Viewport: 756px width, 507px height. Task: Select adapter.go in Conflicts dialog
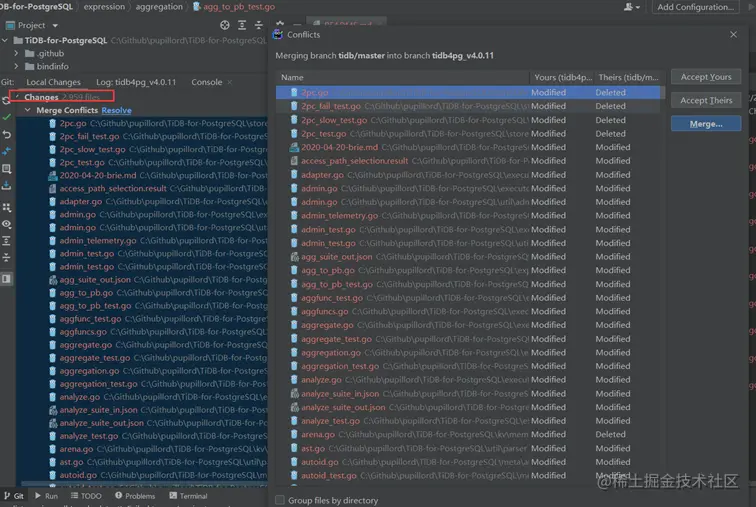tap(468, 174)
